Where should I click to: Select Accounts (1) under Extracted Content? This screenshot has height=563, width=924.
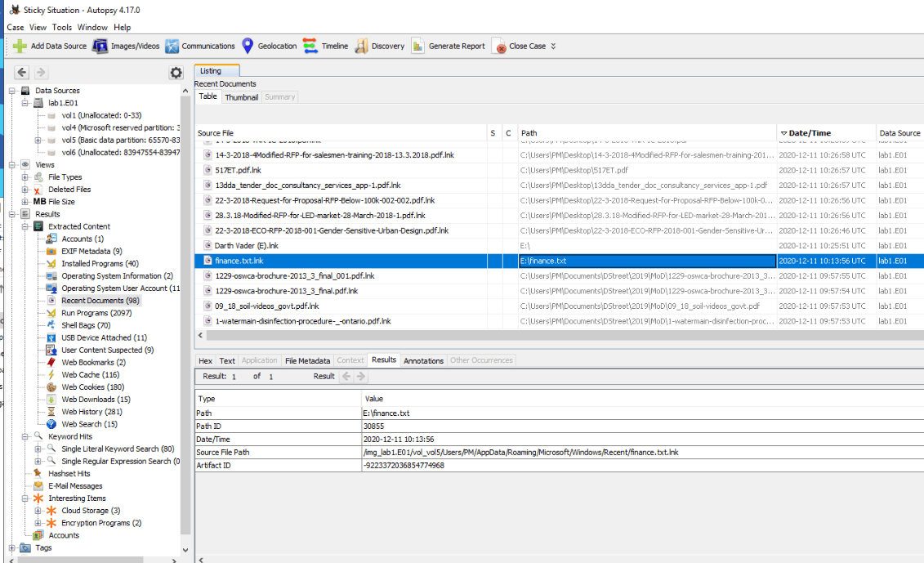83,239
